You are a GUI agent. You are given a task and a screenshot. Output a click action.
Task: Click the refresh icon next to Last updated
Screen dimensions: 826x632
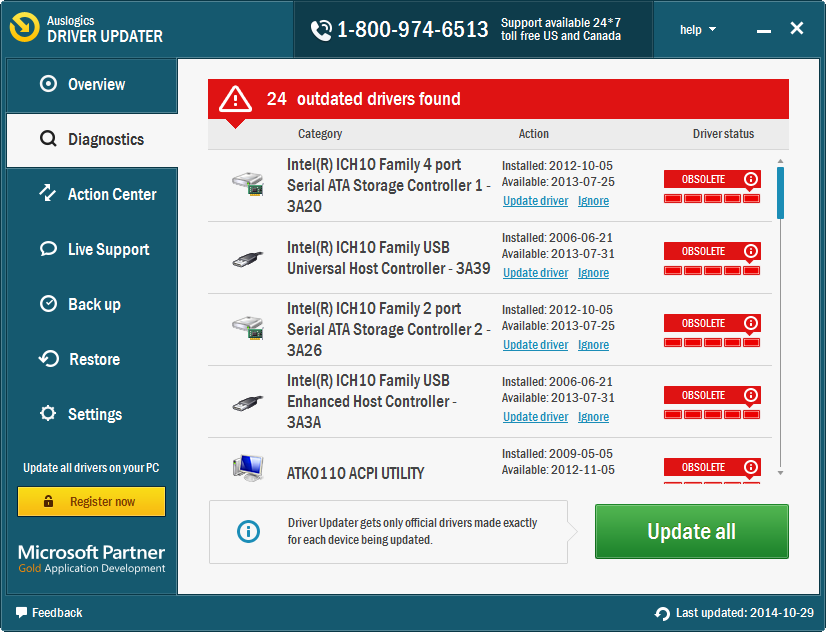[662, 614]
